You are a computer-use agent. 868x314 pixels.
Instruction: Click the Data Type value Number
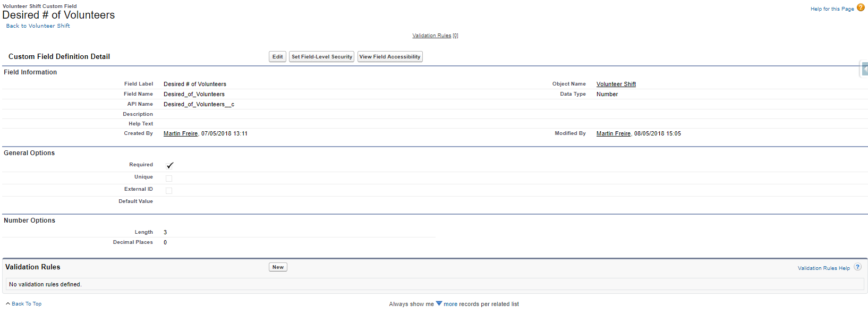(607, 94)
